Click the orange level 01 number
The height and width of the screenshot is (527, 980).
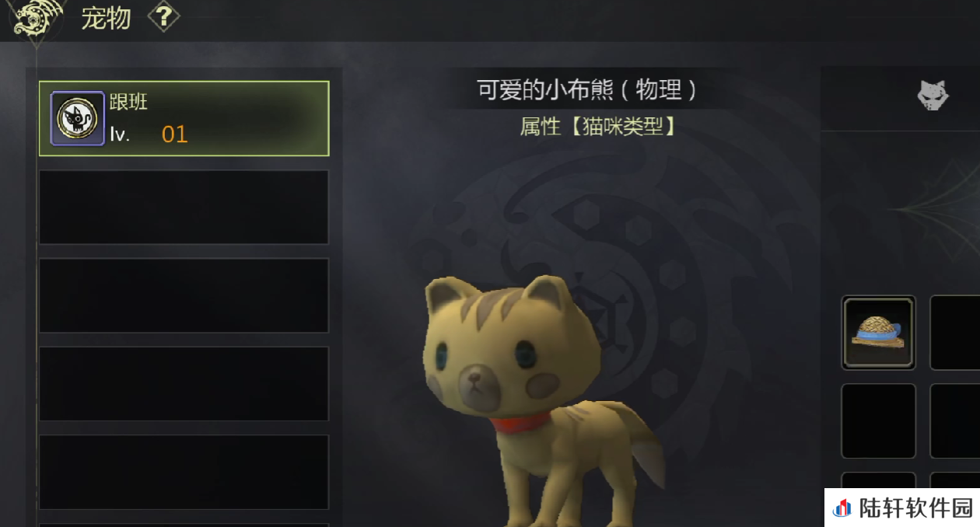point(174,134)
